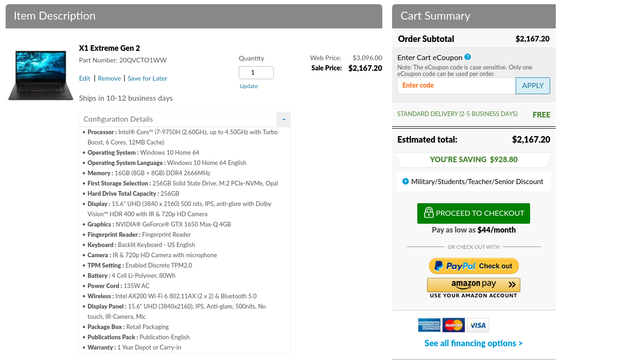The image size is (635, 364).
Task: See all financing options
Action: click(x=473, y=343)
